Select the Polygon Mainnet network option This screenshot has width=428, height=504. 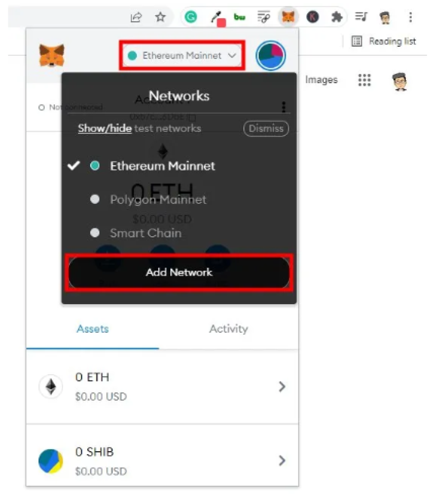coord(158,200)
